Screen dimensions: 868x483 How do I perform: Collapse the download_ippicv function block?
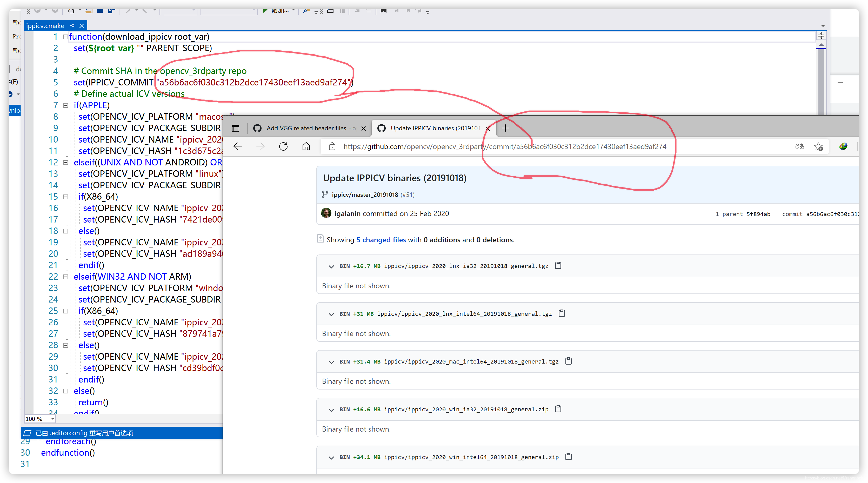click(x=66, y=37)
